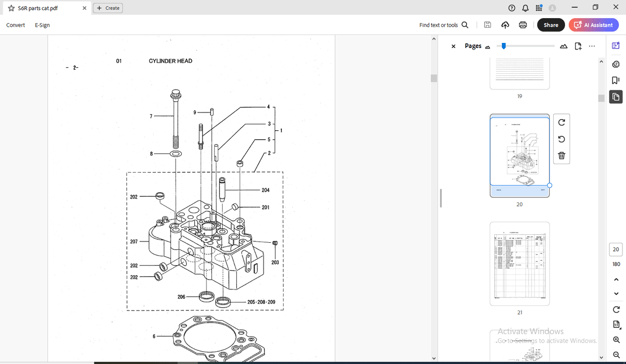Open the bookmarks panel from the right sidebar
This screenshot has height=364, width=626.
[615, 80]
